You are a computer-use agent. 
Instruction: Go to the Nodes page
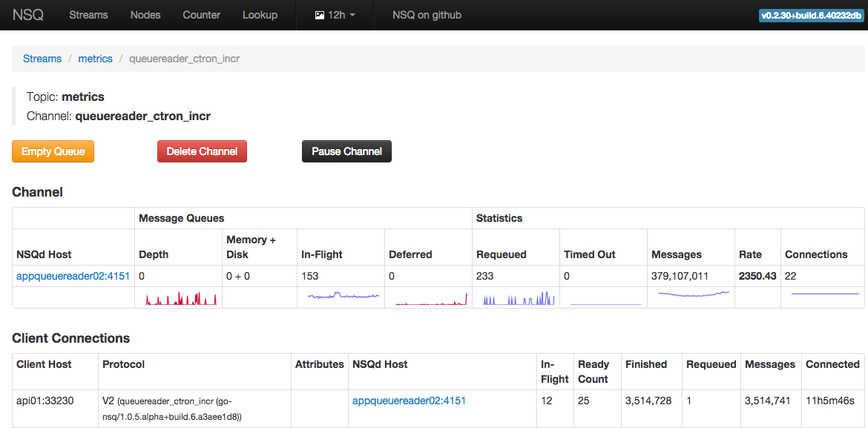145,15
